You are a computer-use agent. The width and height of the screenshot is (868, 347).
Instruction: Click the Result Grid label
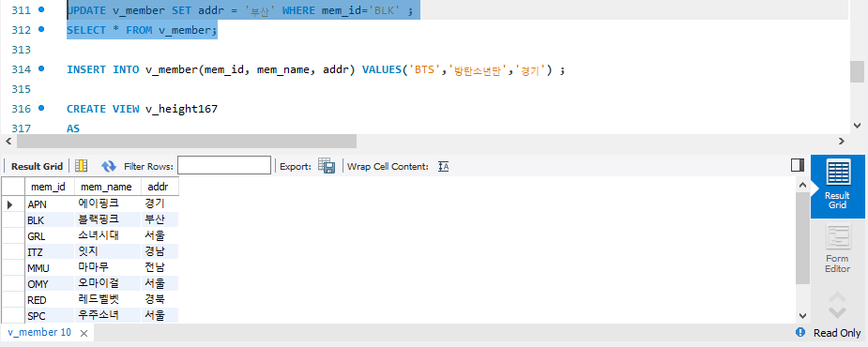38,166
